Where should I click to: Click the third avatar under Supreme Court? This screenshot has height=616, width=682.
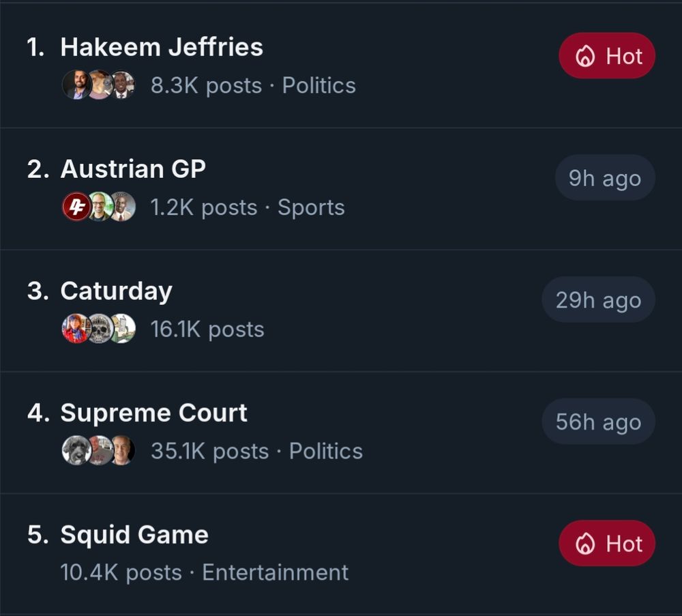click(122, 450)
